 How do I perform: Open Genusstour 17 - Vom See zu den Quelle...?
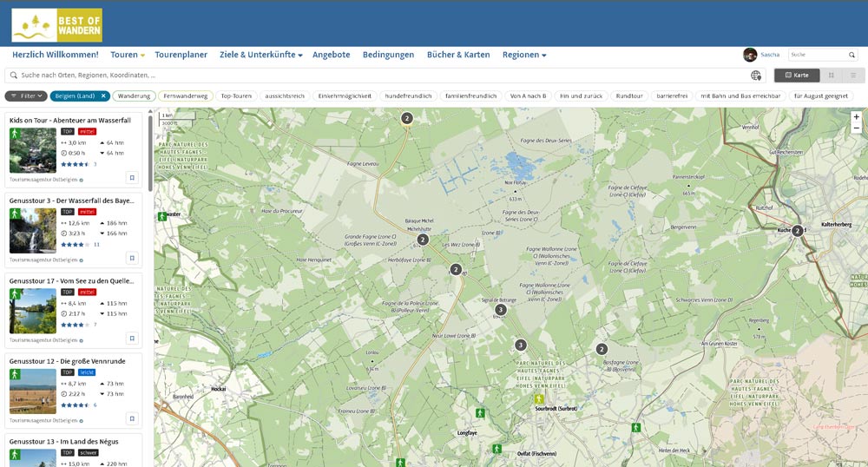[x=71, y=280]
